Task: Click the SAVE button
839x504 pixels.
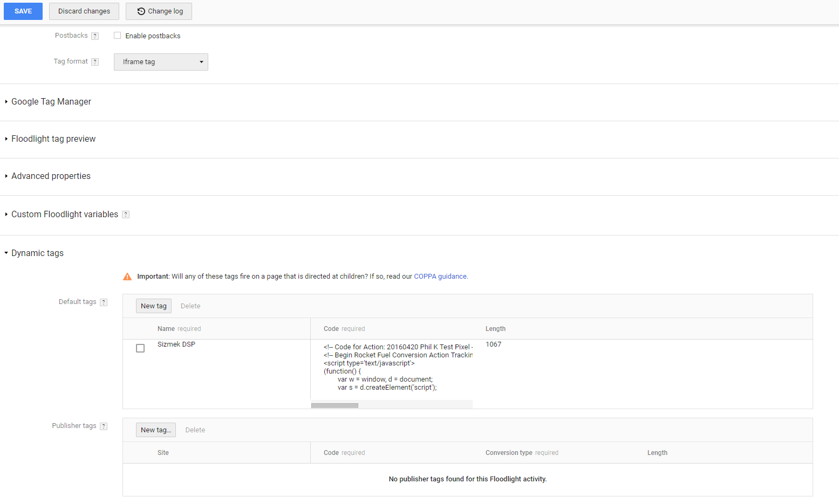Action: (x=23, y=11)
